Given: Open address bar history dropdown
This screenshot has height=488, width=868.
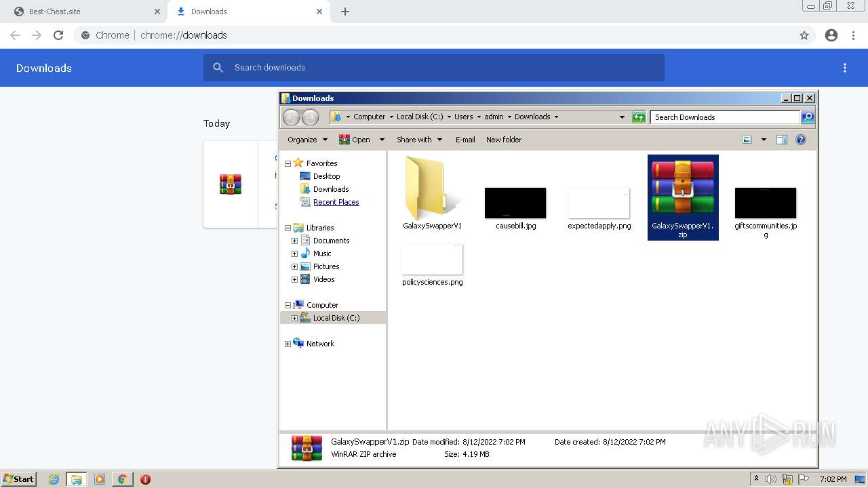Looking at the screenshot, I should click(622, 117).
